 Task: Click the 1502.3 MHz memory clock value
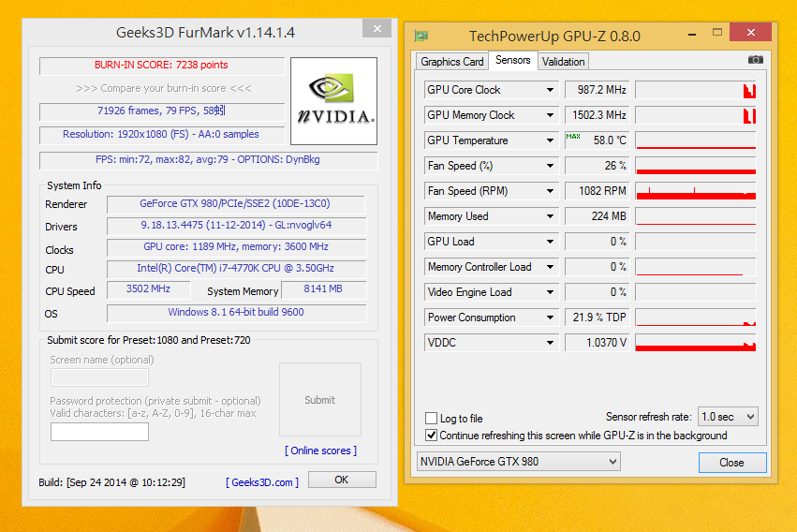[x=598, y=115]
